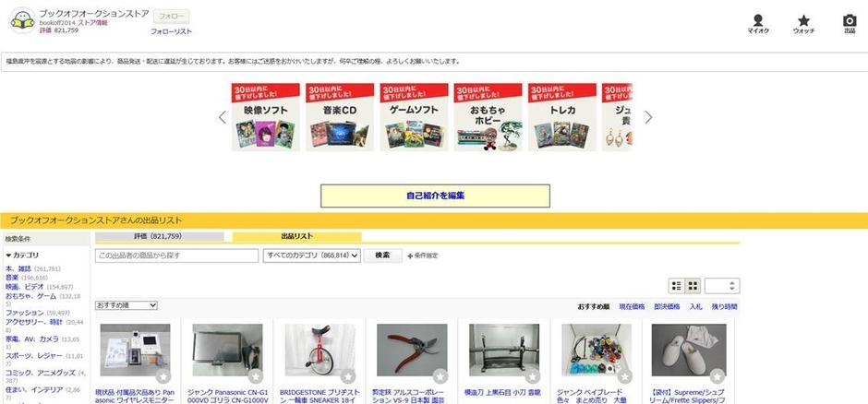The image size is (868, 404).
Task: Switch to list view layout icon
Action: click(x=677, y=286)
